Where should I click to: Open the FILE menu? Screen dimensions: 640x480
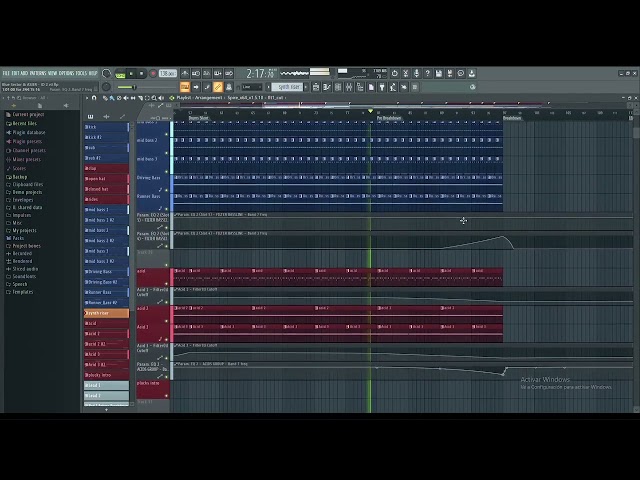6,73
